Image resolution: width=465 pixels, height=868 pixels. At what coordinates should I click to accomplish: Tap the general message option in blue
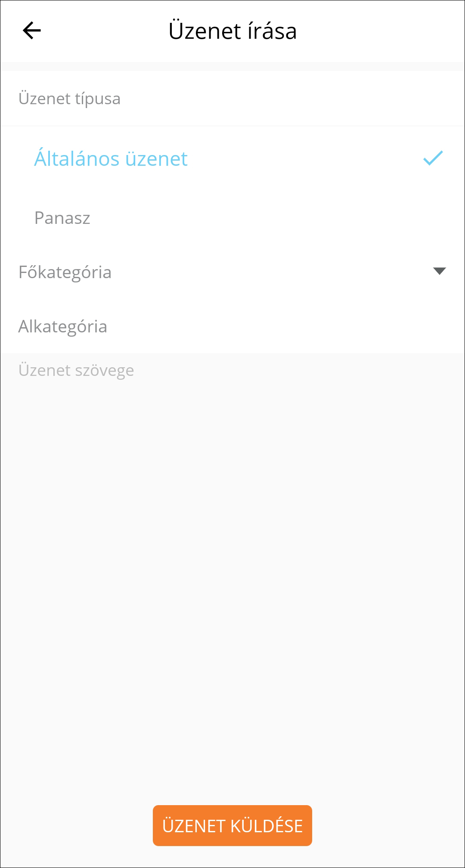pyautogui.click(x=111, y=158)
